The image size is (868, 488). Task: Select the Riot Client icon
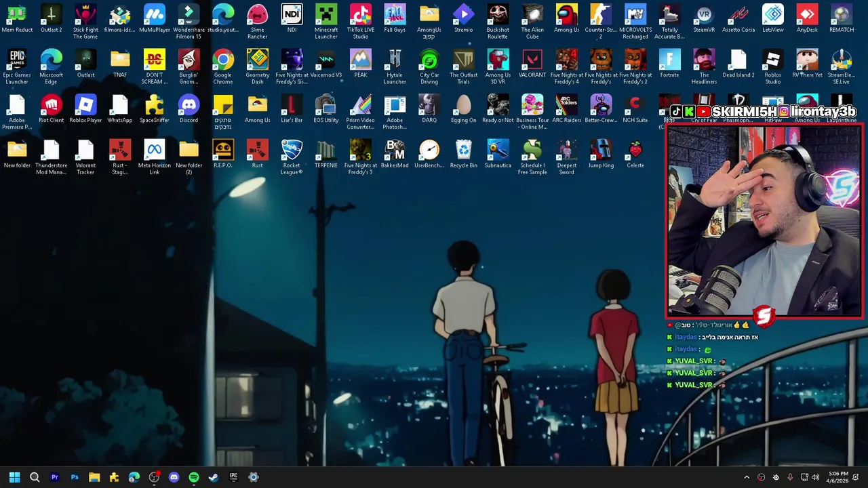click(x=51, y=110)
